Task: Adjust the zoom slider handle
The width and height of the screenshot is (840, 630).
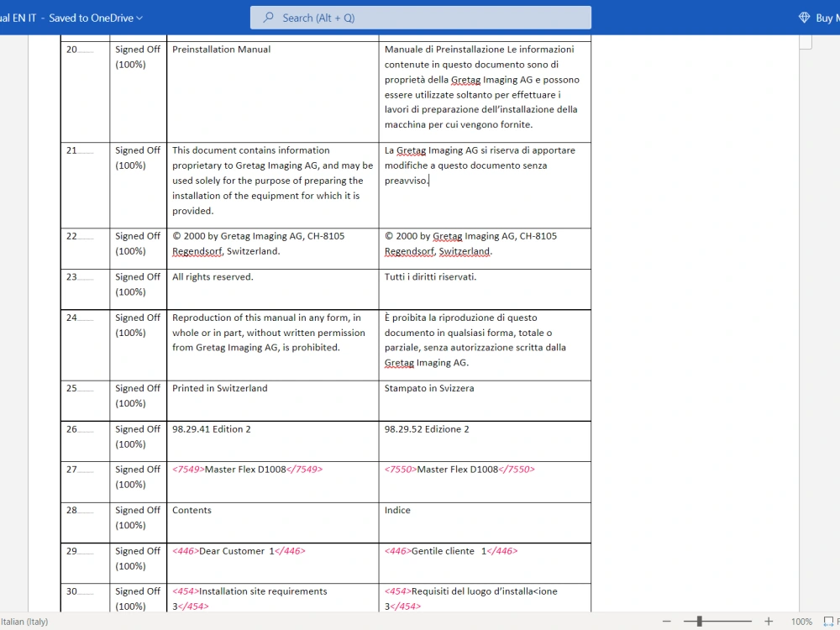Action: click(x=699, y=622)
